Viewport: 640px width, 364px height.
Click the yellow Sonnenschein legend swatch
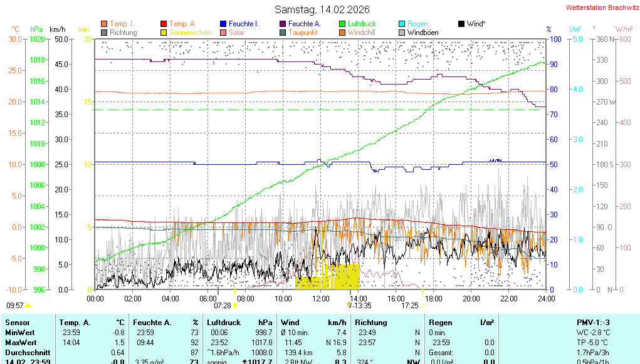tap(164, 33)
